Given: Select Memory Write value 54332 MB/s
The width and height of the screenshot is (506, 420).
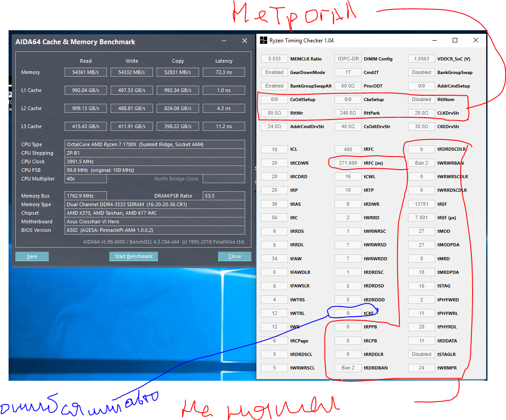Looking at the screenshot, I should (x=132, y=72).
